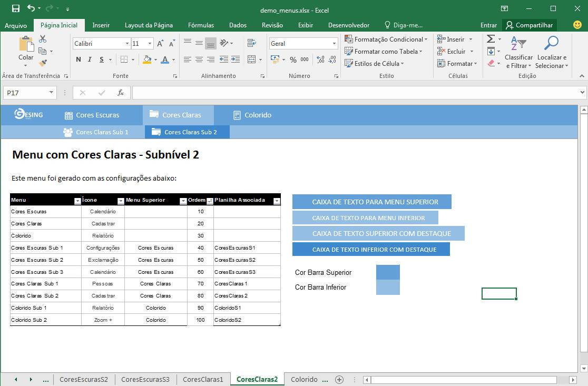The image size is (588, 386).
Task: Add a new sheet with plus icon
Action: 339,379
